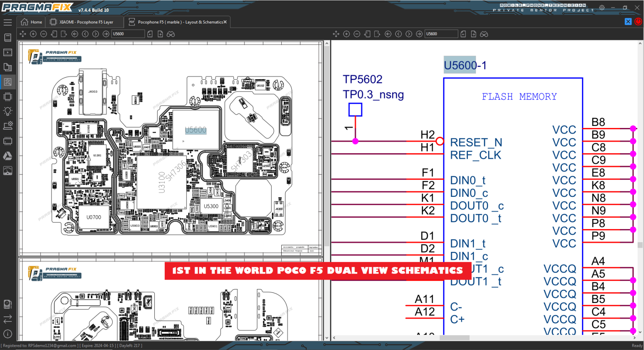Open the hamburger menu at top left
This screenshot has width=644, height=350.
(8, 22)
